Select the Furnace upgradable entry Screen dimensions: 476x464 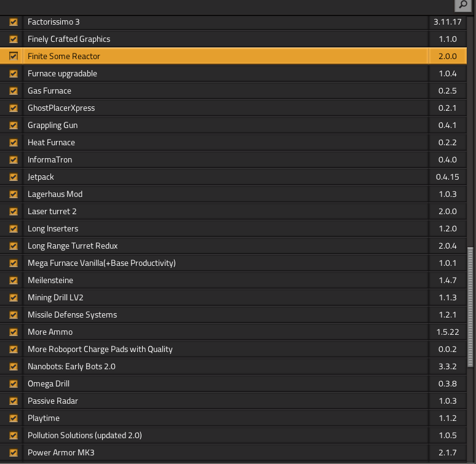(62, 74)
